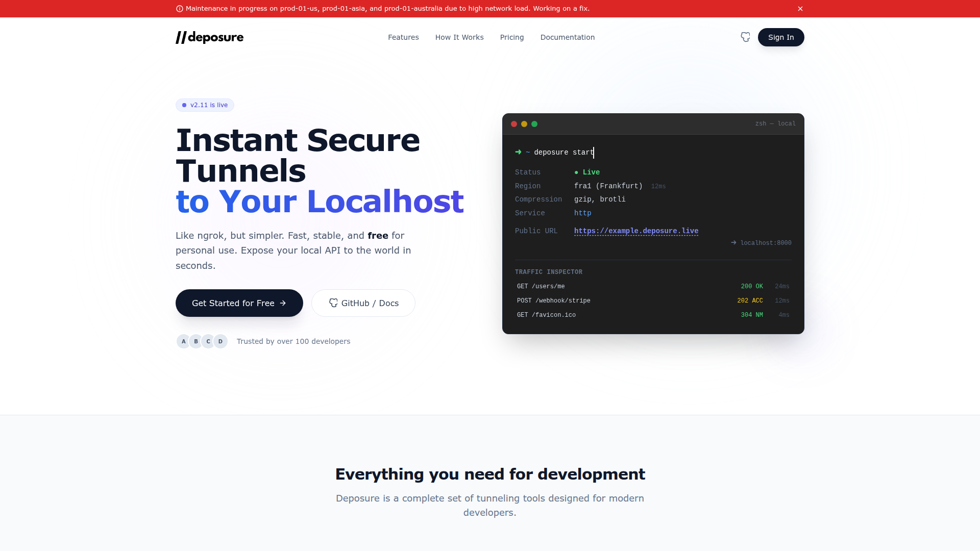Click avatar circle labeled D
This screenshot has width=980, height=551.
220,341
